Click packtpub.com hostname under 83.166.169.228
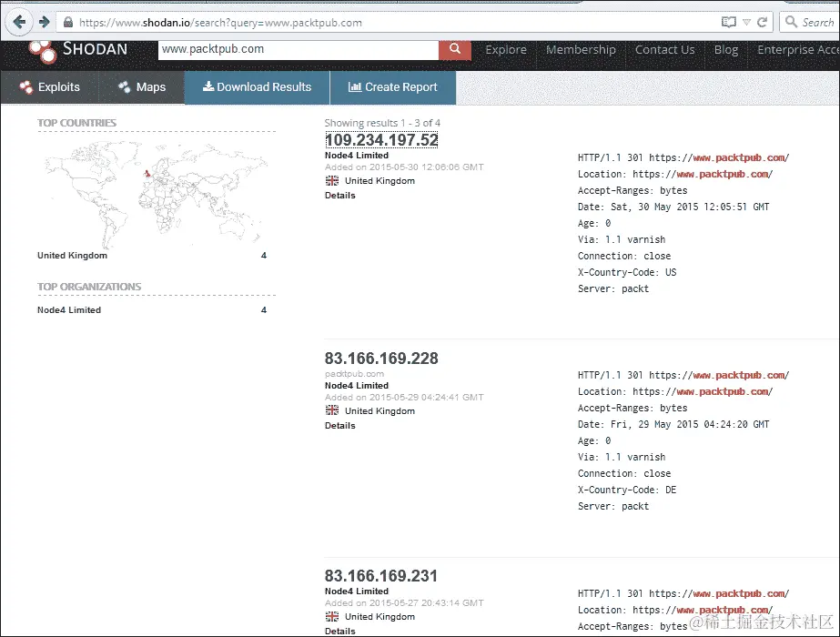 (x=354, y=374)
